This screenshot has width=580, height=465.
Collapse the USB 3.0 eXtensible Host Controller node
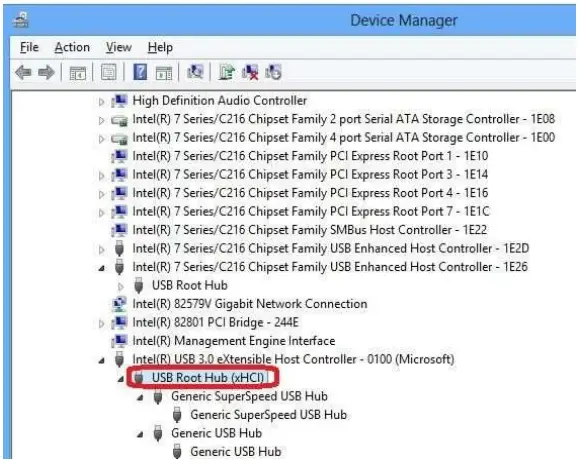[102, 361]
